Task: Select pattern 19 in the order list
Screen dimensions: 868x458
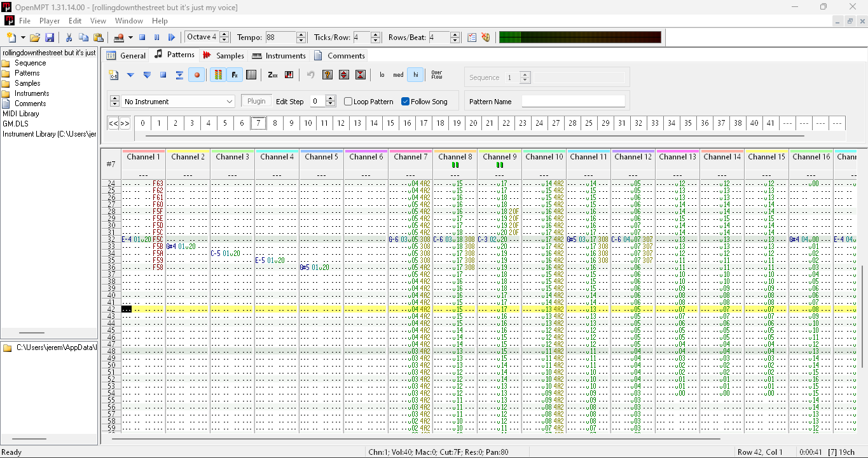Action: [457, 123]
